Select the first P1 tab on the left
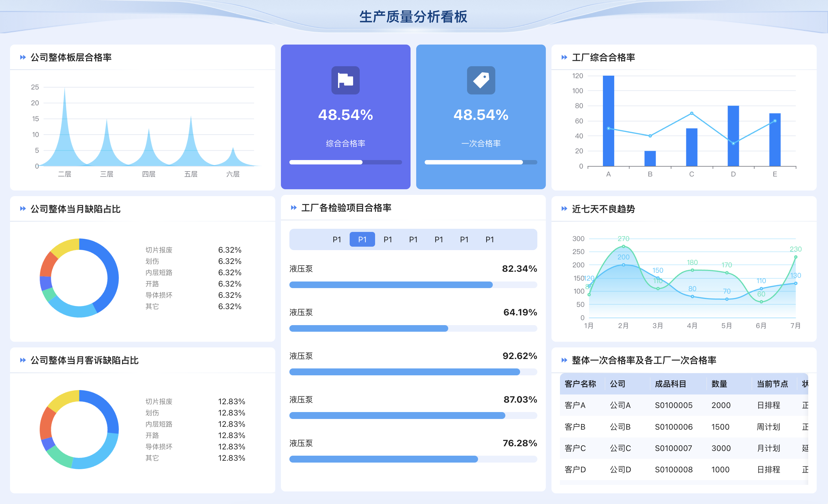828x504 pixels. coord(337,239)
